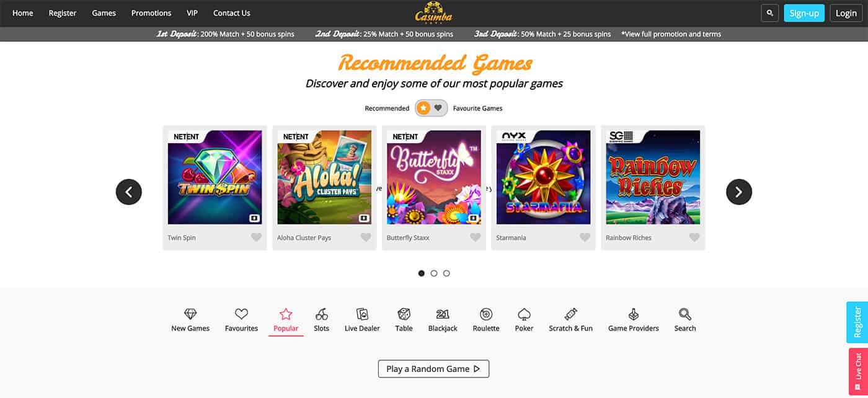Advance carousel with right arrow
Viewport: 868px width, 398px height.
tap(739, 192)
